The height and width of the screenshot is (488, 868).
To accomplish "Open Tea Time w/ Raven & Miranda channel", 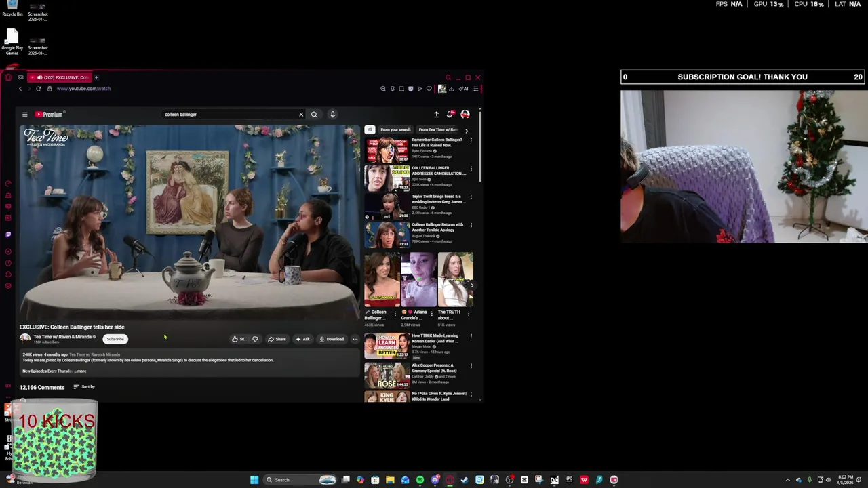I will pyautogui.click(x=63, y=337).
